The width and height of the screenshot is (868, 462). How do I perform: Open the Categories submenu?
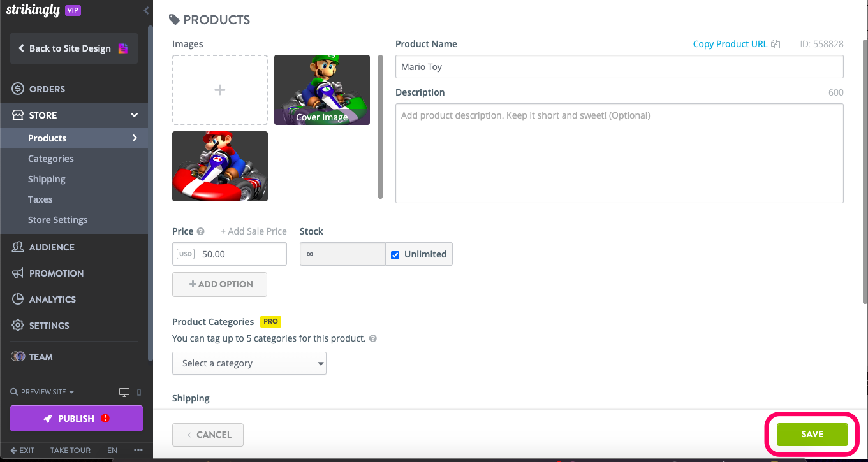pyautogui.click(x=51, y=159)
